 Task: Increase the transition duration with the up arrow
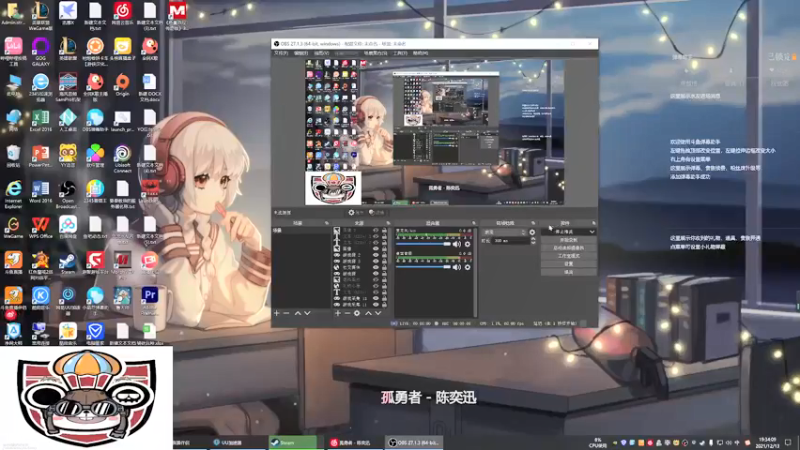pos(533,238)
